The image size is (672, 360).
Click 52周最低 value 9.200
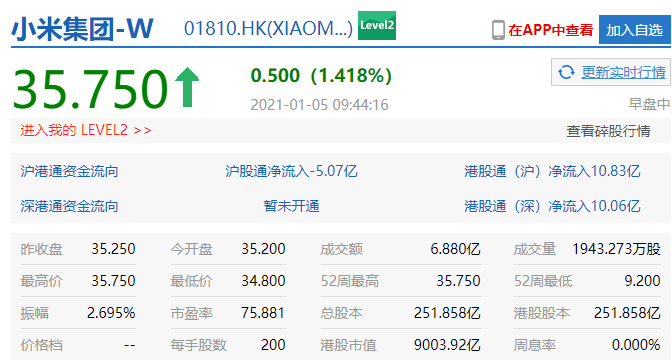click(x=642, y=281)
